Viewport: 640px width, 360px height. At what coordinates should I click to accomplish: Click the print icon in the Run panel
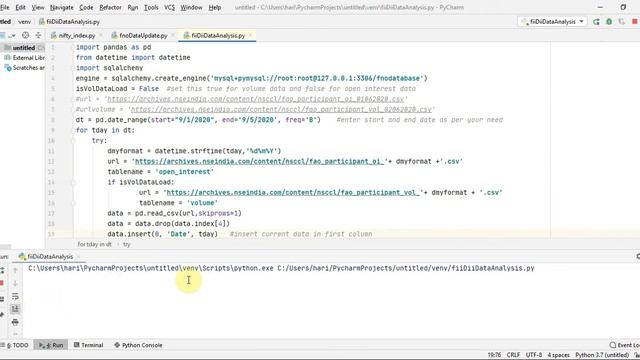15,322
